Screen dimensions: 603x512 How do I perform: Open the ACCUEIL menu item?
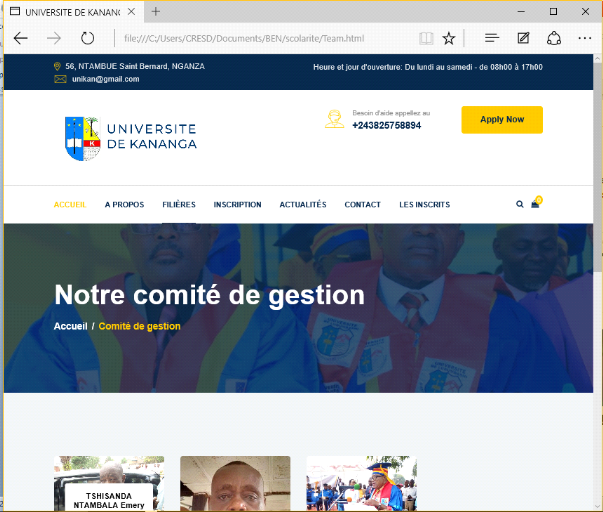click(70, 205)
